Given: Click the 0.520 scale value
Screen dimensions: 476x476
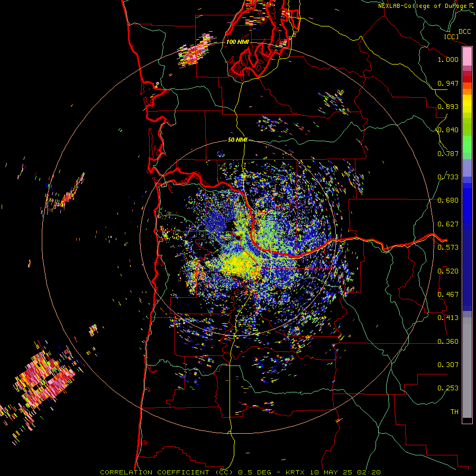Looking at the screenshot, I should click(448, 271).
